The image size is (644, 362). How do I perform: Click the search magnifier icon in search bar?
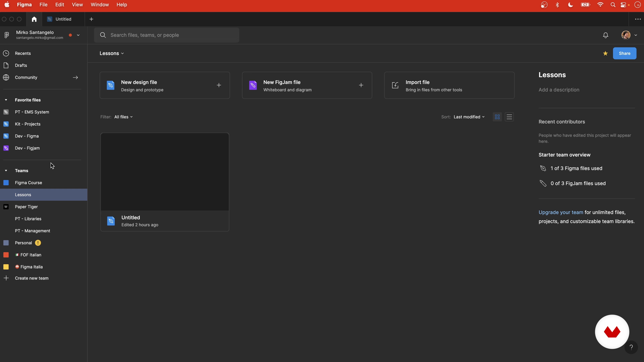(x=103, y=35)
